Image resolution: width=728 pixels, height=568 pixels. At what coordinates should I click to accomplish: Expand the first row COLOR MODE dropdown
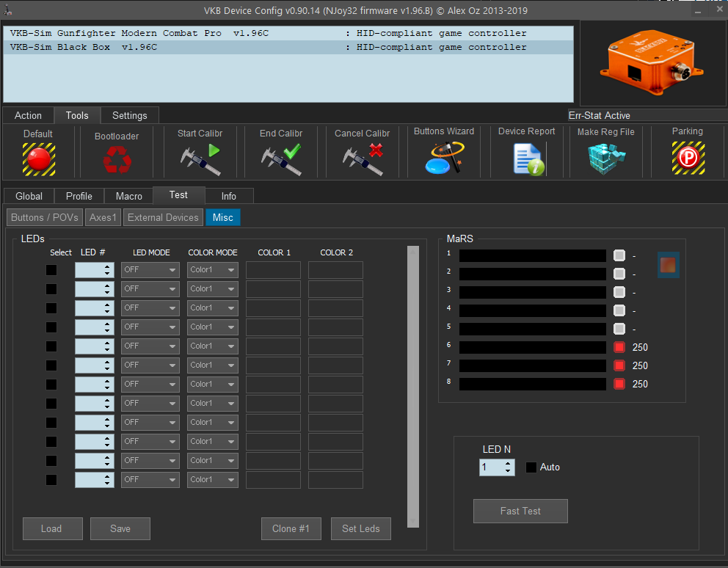point(213,270)
